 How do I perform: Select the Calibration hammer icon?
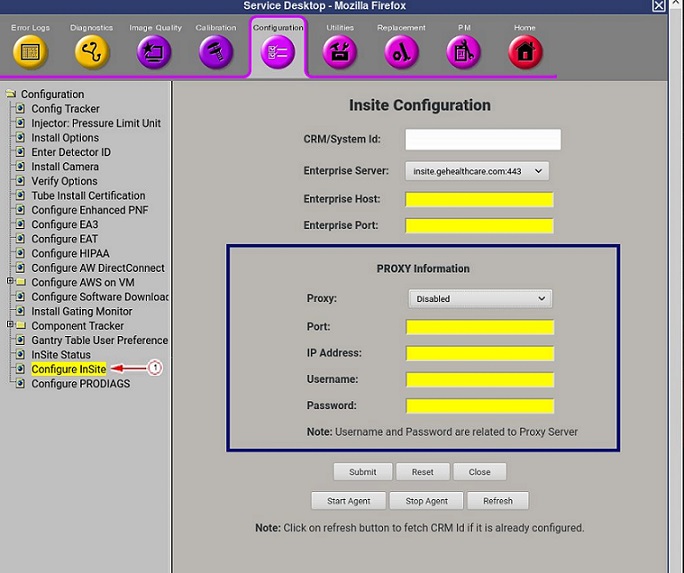click(216, 52)
